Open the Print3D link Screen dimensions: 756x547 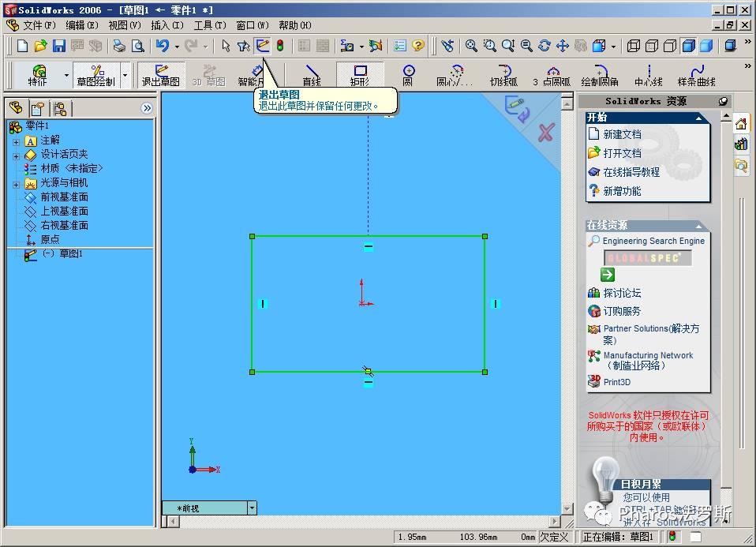click(616, 382)
